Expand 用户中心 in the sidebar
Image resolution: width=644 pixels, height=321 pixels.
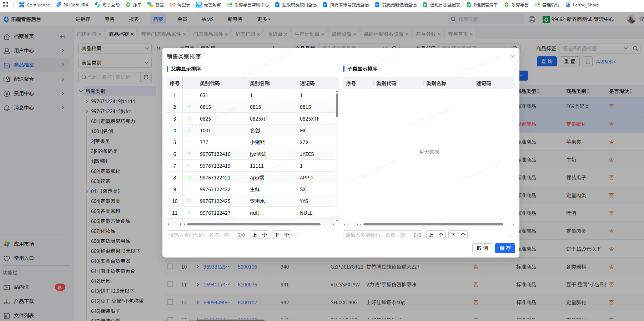(34, 51)
